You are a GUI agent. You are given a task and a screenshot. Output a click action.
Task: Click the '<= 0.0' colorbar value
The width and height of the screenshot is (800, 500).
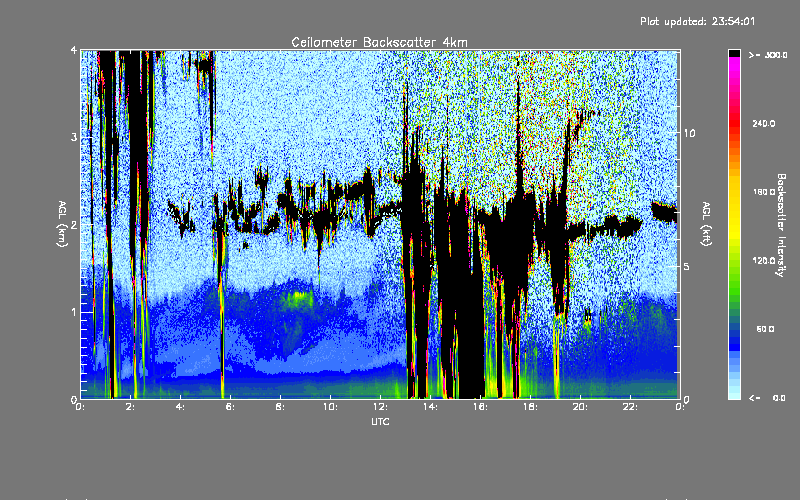tap(767, 397)
